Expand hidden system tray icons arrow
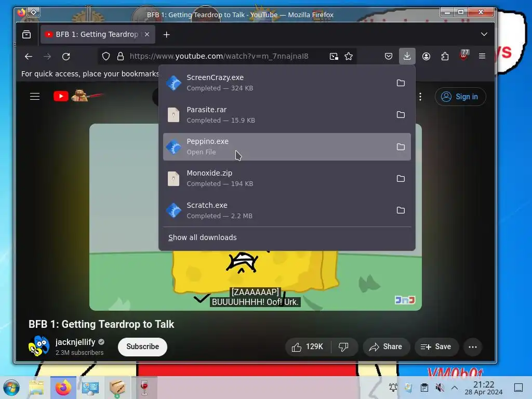The width and height of the screenshot is (532, 399). coord(455,388)
